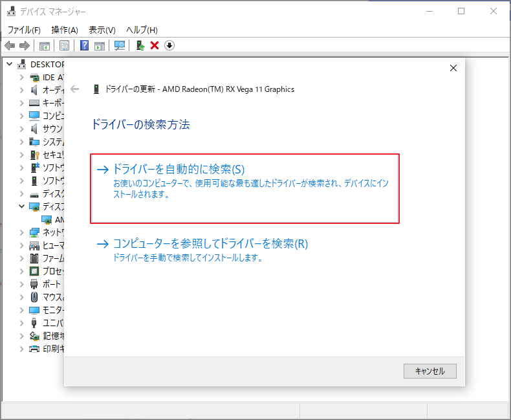Click the device icon beside ドライバーの更新 title
The image size is (511, 420).
tap(96, 89)
